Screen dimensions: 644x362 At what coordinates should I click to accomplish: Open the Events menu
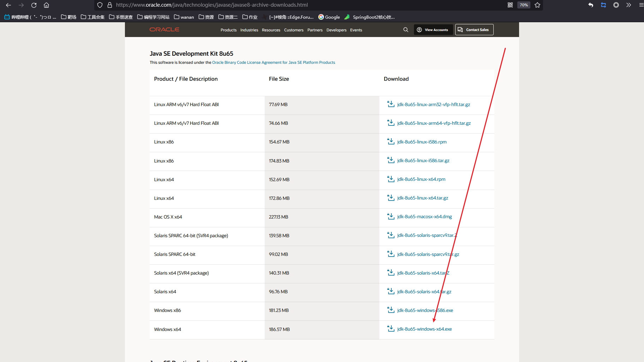click(356, 30)
